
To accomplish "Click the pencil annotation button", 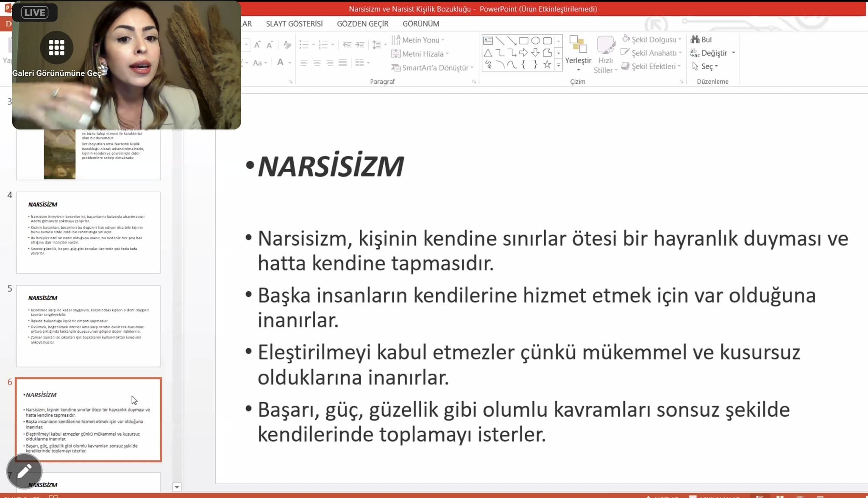I will tap(24, 471).
